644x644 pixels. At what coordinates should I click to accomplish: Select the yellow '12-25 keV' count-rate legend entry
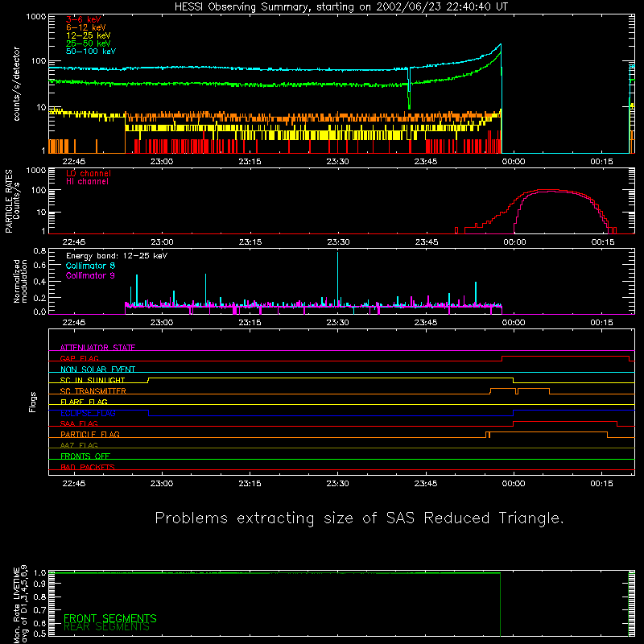(x=89, y=35)
